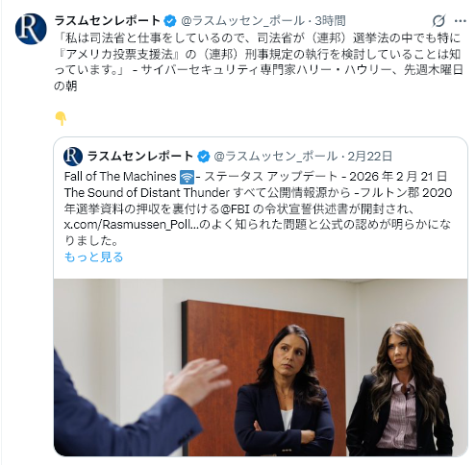Click the Wi-Fi emoji in quoted post
The width and height of the screenshot is (476, 465).
187,177
